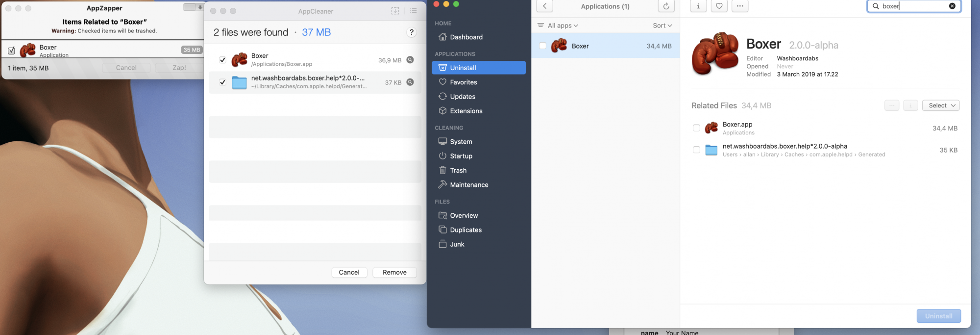
Task: Click AppZapper toolbar toggle arrow button
Action: click(x=200, y=7)
